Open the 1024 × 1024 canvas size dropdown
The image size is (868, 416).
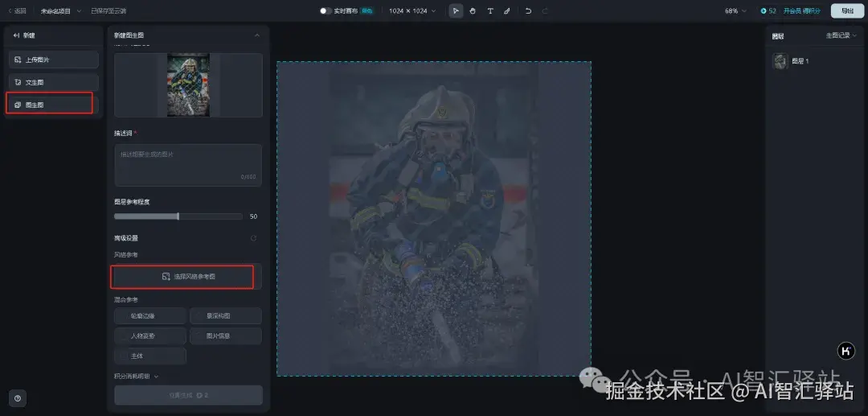click(411, 11)
